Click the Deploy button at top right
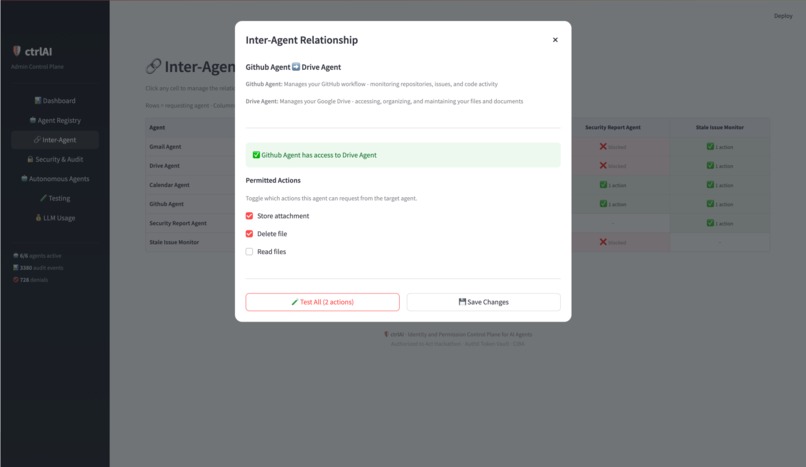The image size is (806, 467). 783,16
